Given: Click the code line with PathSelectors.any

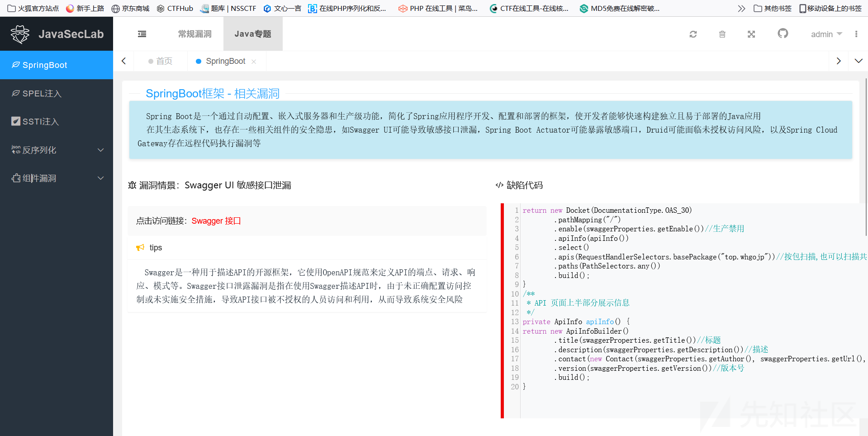Looking at the screenshot, I should click(x=607, y=266).
